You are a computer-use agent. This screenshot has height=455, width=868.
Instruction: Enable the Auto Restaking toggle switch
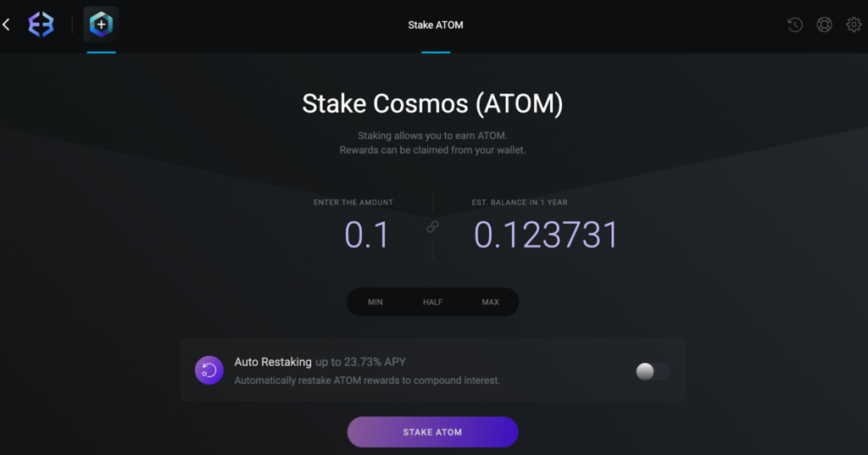tap(654, 371)
